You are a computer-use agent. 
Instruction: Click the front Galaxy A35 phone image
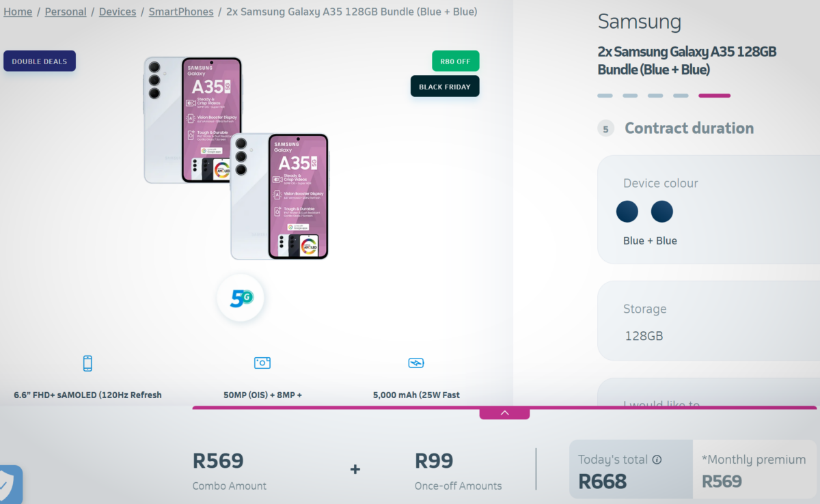[280, 197]
